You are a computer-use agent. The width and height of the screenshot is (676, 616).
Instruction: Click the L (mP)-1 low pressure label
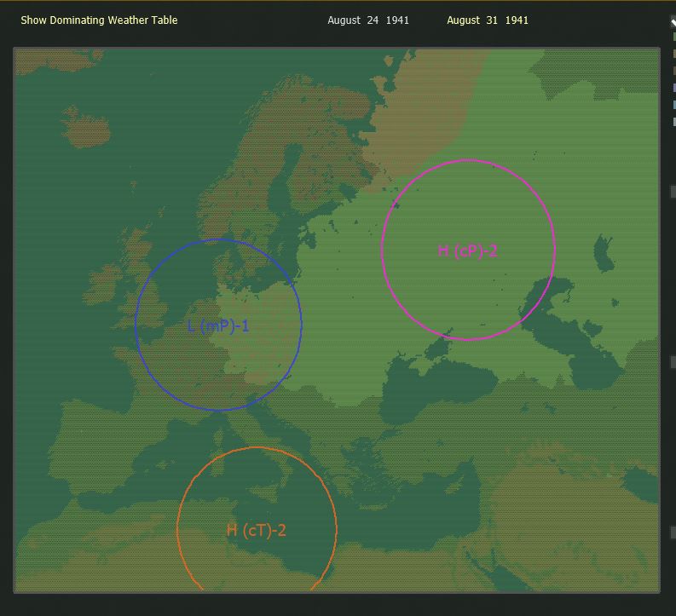click(x=218, y=326)
